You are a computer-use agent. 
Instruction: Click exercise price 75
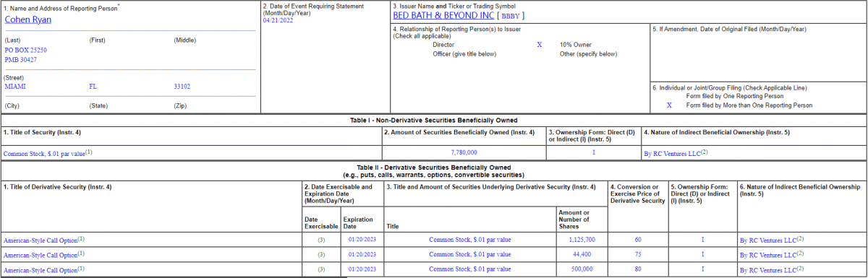pyautogui.click(x=638, y=255)
